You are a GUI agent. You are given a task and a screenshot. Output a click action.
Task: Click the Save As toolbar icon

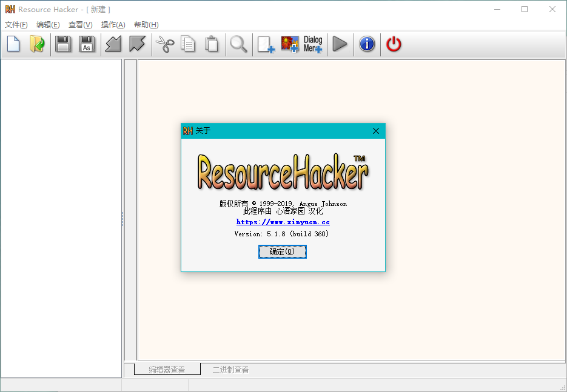(x=87, y=44)
